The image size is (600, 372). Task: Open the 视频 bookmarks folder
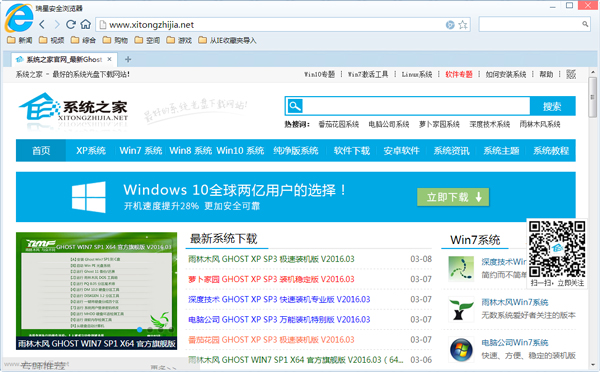point(52,40)
